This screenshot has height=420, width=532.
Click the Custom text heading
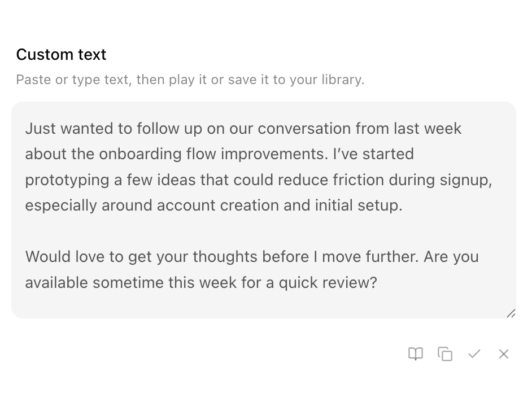(x=61, y=54)
